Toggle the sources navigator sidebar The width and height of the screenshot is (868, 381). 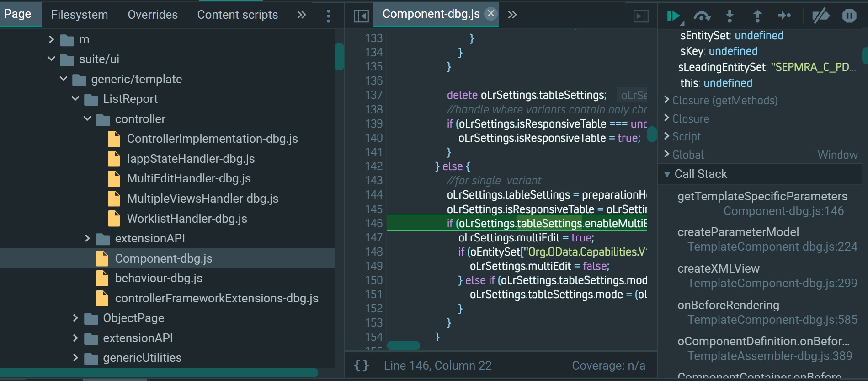click(x=361, y=16)
